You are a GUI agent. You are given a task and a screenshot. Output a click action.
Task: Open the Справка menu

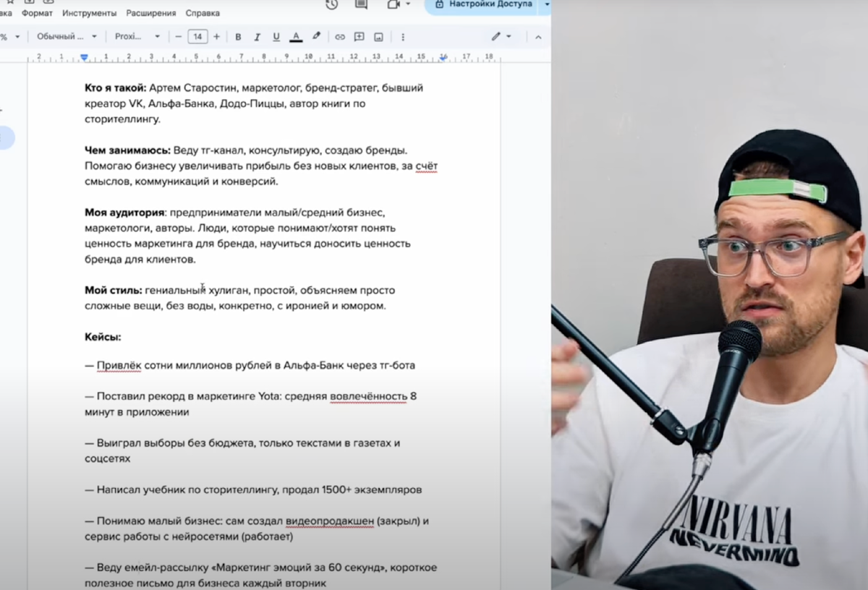pos(203,13)
